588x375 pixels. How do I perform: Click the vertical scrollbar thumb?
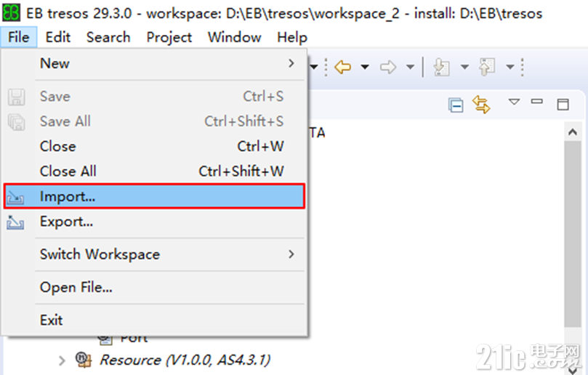[x=573, y=234]
